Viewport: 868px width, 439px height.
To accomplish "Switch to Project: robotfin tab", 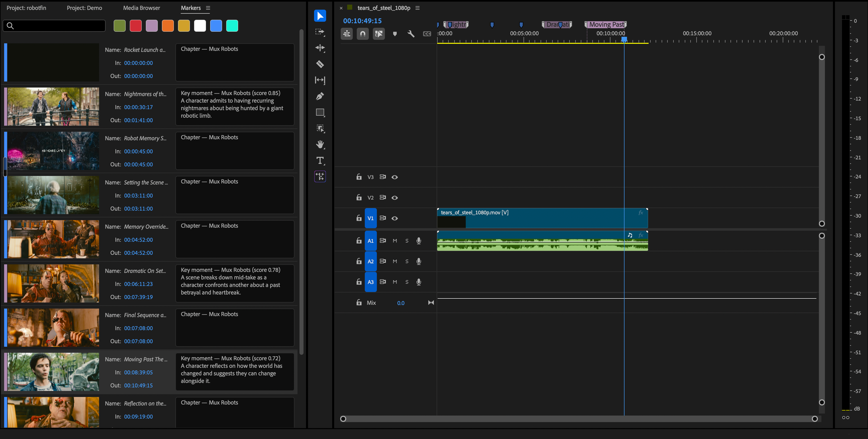I will coord(26,8).
